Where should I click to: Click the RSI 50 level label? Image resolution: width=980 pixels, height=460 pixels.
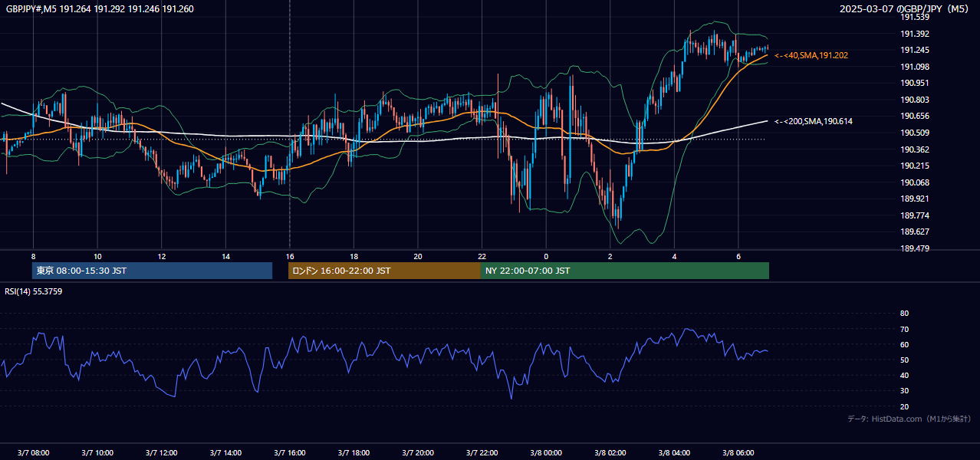click(x=904, y=360)
